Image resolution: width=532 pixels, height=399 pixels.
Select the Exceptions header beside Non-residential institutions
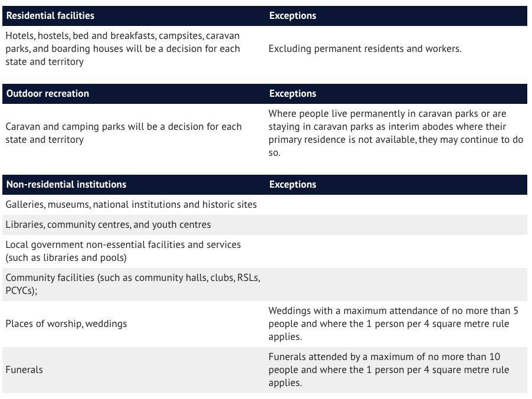coord(293,185)
